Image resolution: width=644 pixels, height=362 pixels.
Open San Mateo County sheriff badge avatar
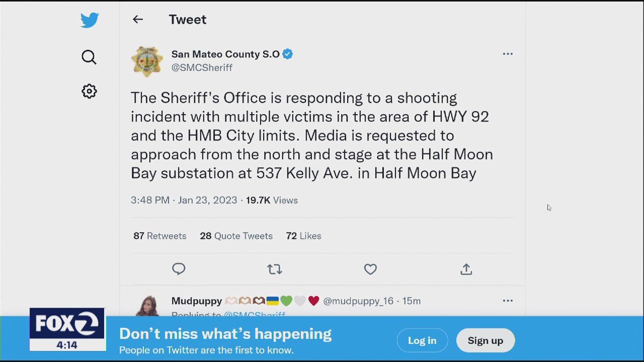click(x=147, y=61)
